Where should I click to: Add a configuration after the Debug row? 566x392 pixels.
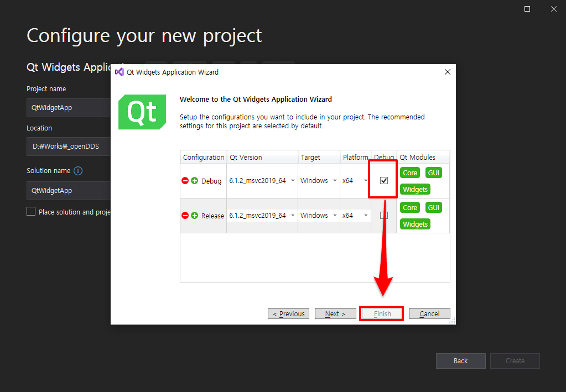(x=195, y=181)
